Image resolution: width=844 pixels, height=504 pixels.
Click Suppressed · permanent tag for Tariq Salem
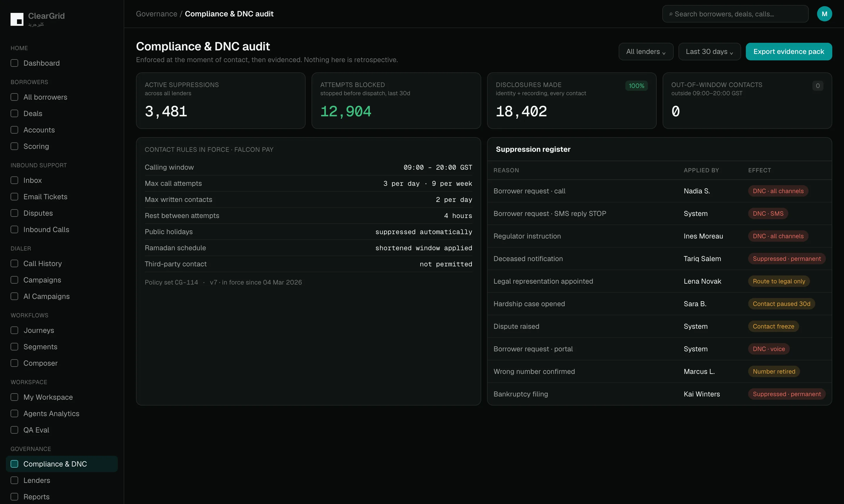(x=787, y=259)
